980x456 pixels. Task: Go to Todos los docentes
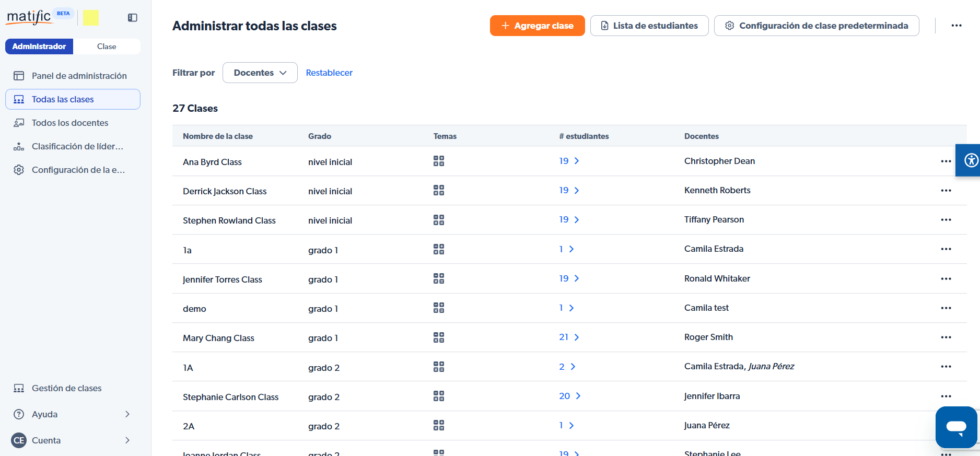(70, 123)
